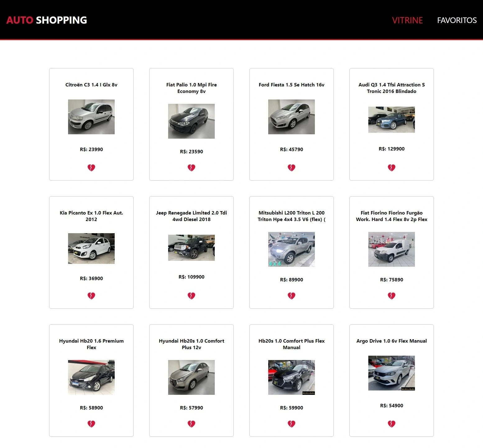Open the VITRINE tab
Viewport: 483px width, 448px height.
click(407, 20)
